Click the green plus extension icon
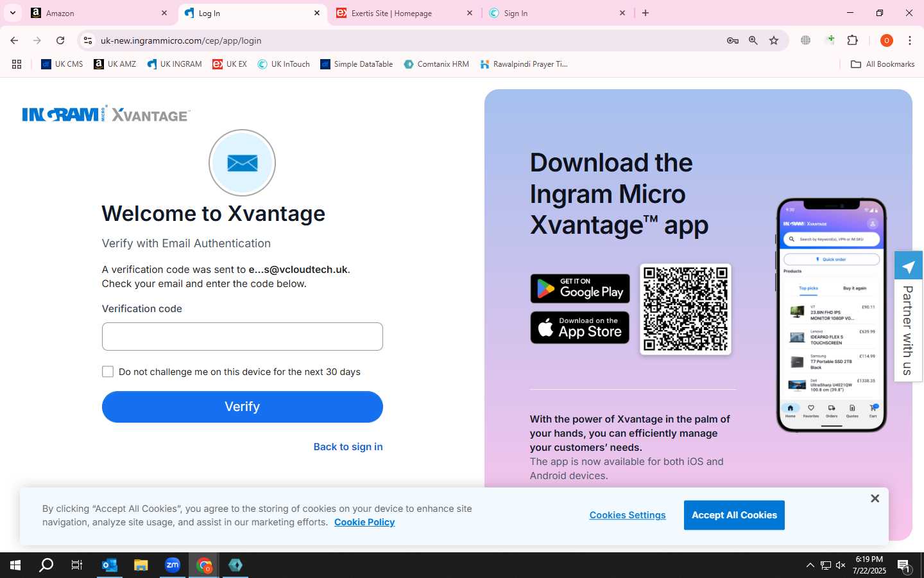The image size is (924, 578). click(830, 40)
